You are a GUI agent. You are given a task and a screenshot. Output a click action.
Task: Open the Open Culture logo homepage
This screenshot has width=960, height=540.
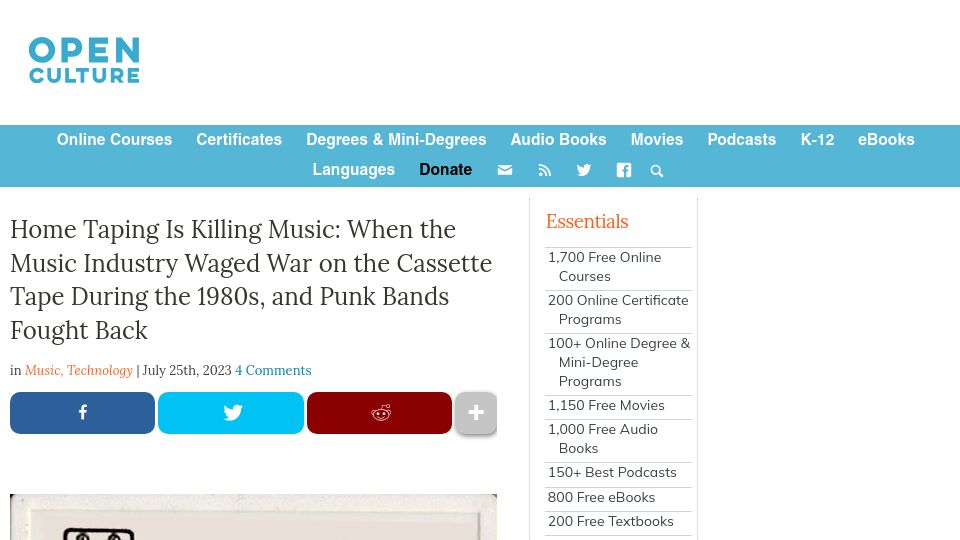click(84, 60)
